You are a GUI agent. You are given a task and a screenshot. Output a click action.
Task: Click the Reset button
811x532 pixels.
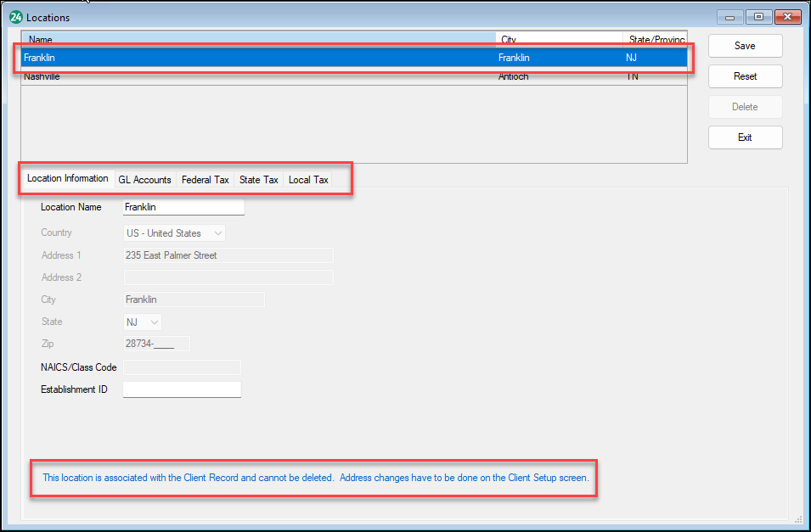point(745,76)
